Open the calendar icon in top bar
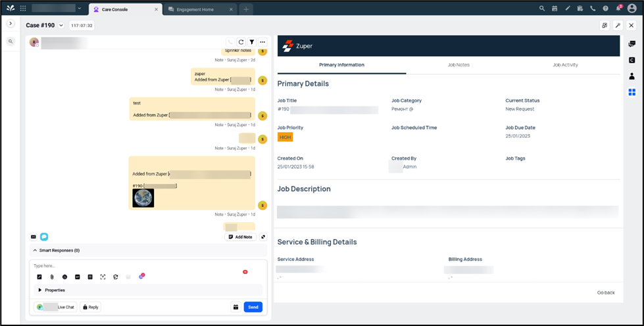Viewport: 644px width, 326px height. tap(555, 9)
